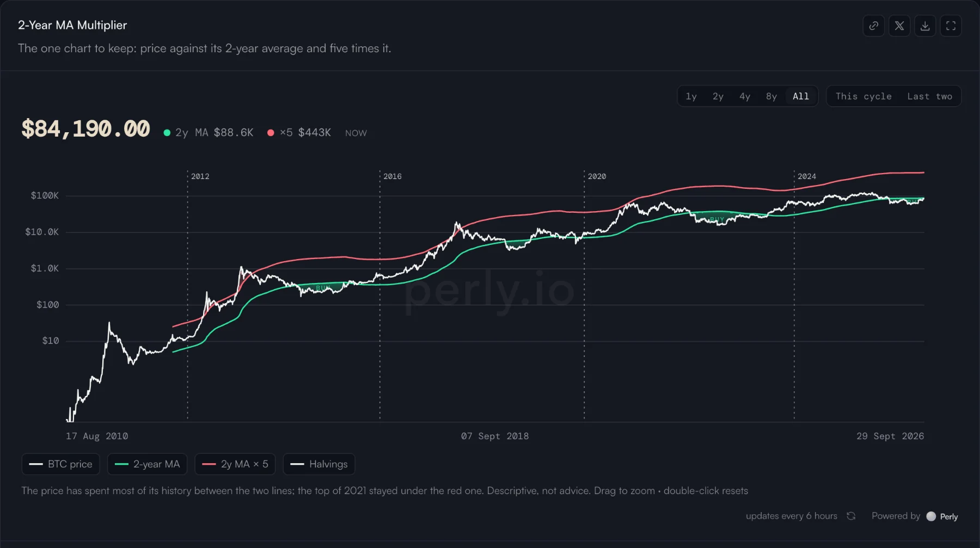This screenshot has height=548, width=980.
Task: Copy the chart link icon
Action: (874, 26)
